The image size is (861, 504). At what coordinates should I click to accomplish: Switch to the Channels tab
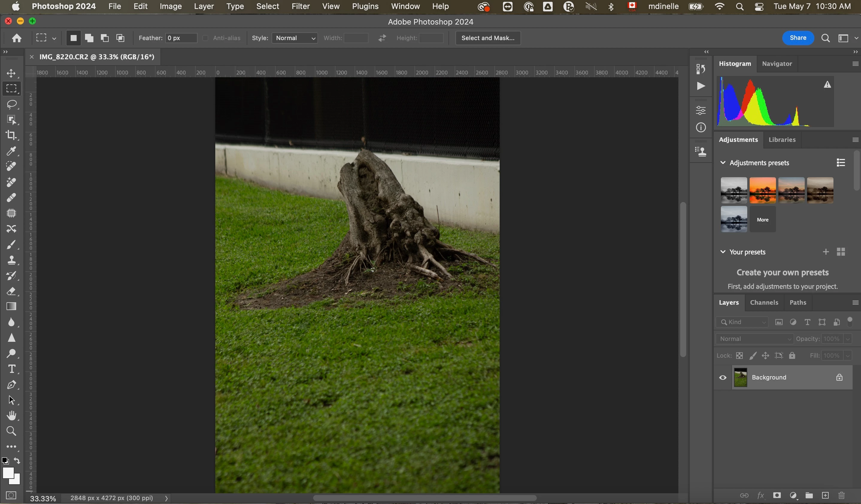(764, 303)
